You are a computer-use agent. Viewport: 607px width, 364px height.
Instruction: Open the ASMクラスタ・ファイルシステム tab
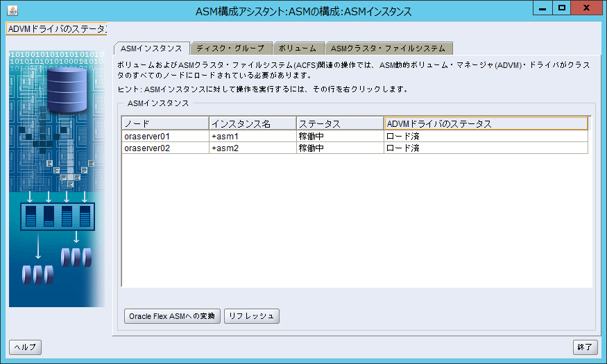point(388,49)
